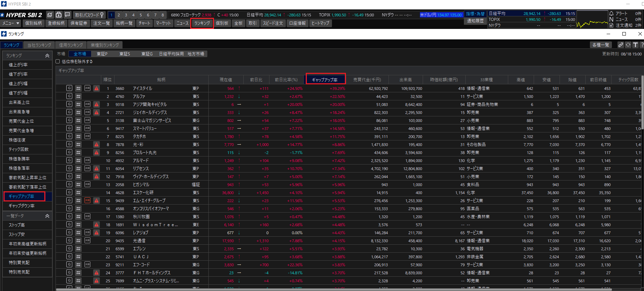Collapse the ランキング sidebar section
Image resolution: width=644 pixels, height=291 pixels.
(47, 56)
